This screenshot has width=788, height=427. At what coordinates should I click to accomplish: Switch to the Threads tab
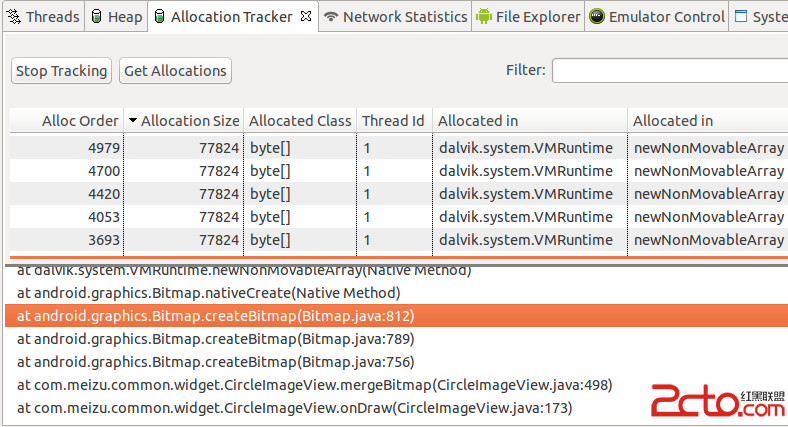coord(44,17)
